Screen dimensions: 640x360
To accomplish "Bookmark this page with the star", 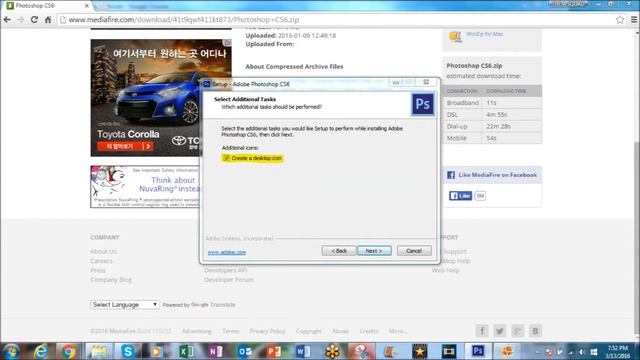I will point(620,20).
